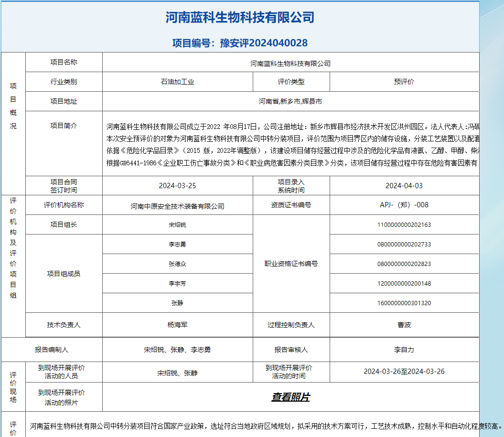Select the 项目录入系统时间 label cell
This screenshot has height=437, width=504.
(x=291, y=186)
